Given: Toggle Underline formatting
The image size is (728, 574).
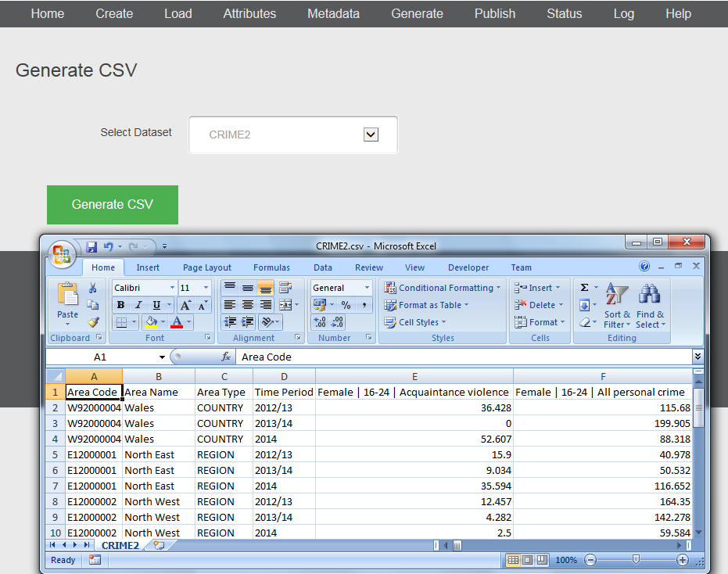Looking at the screenshot, I should [156, 305].
